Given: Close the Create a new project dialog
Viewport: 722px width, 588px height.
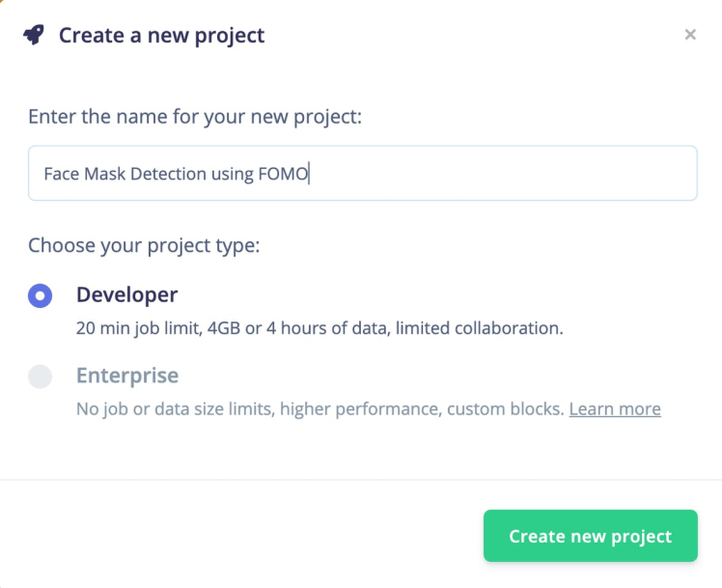Looking at the screenshot, I should 690,35.
